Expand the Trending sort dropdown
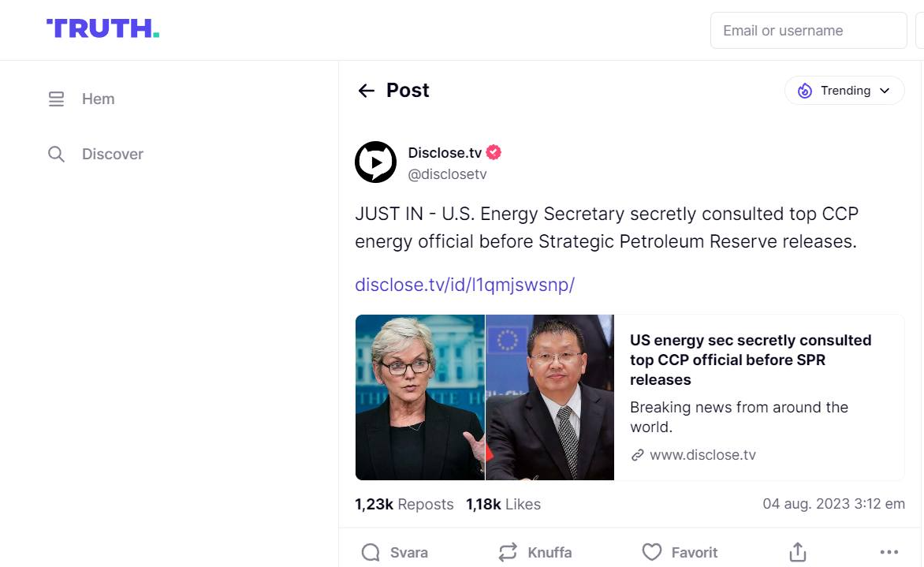924x567 pixels. point(844,91)
